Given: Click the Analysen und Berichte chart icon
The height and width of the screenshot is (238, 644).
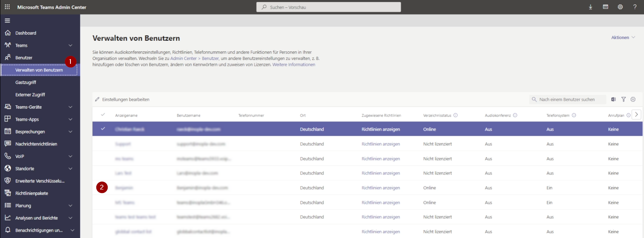Looking at the screenshot, I should click(8, 218).
